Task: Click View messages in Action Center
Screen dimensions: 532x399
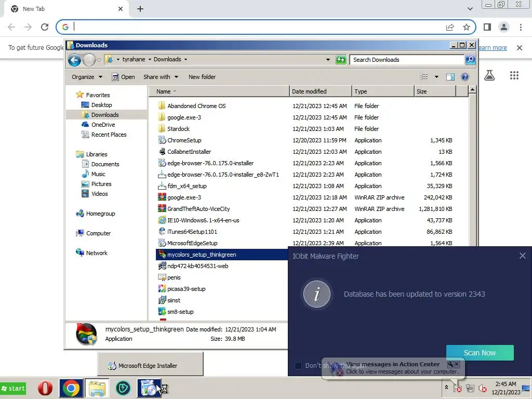Action: [x=393, y=364]
